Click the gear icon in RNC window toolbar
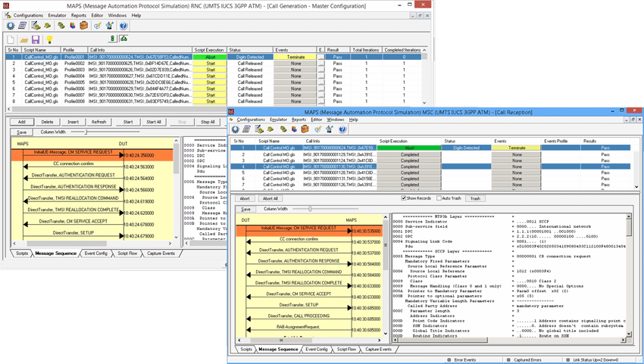The image size is (644, 364). tap(11, 26)
